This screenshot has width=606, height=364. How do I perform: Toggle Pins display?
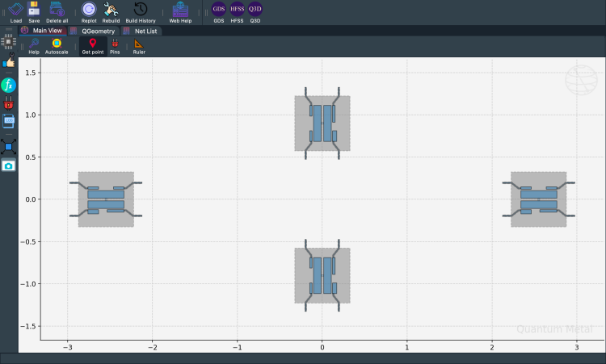click(115, 46)
